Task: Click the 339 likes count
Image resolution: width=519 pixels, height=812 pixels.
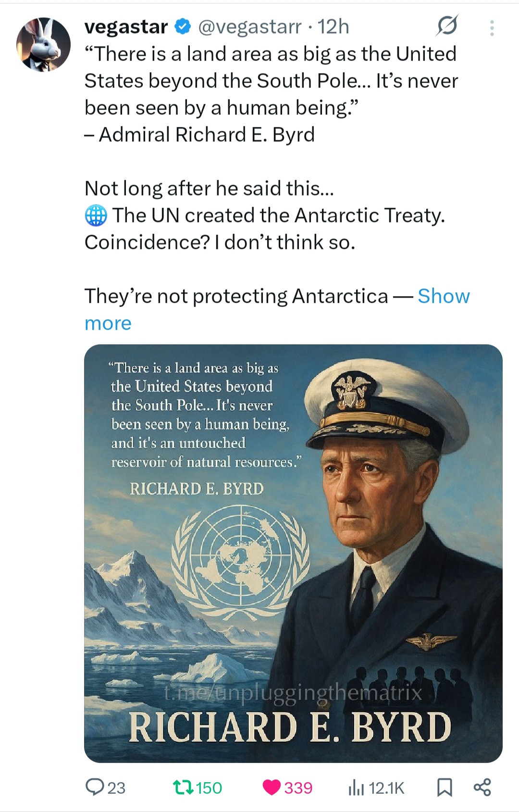Action: click(298, 787)
